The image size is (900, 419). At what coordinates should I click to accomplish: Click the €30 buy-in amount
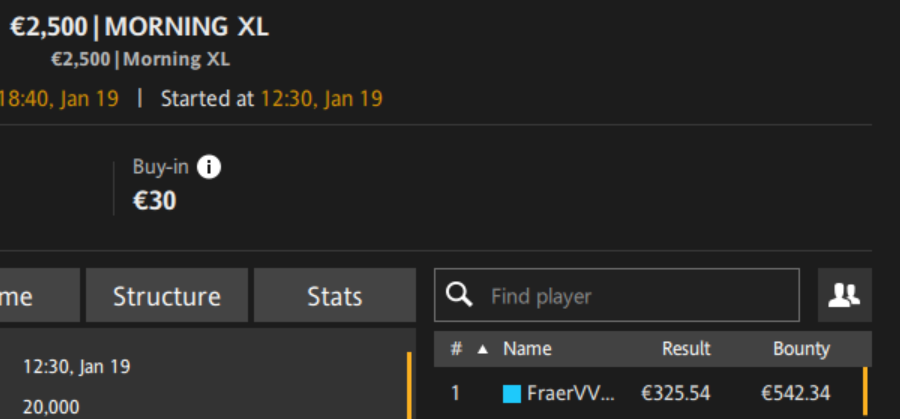pyautogui.click(x=154, y=201)
